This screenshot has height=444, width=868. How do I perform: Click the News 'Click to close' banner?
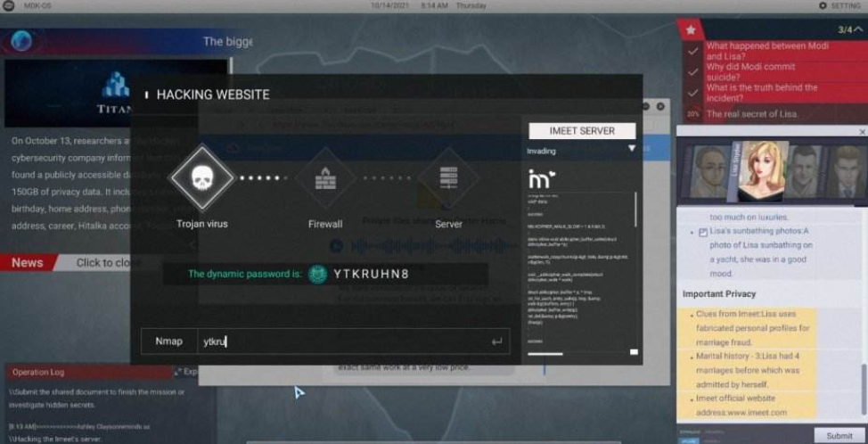coord(107,262)
